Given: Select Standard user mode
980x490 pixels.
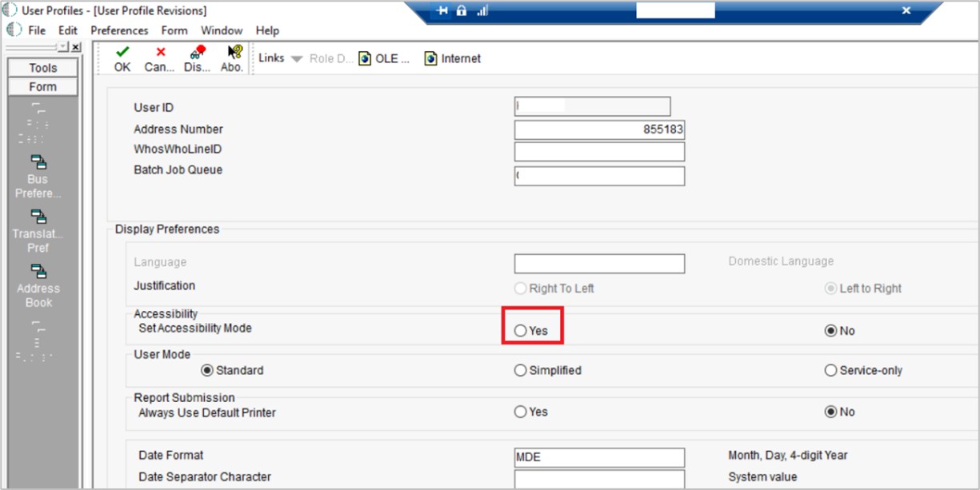Looking at the screenshot, I should pos(208,370).
